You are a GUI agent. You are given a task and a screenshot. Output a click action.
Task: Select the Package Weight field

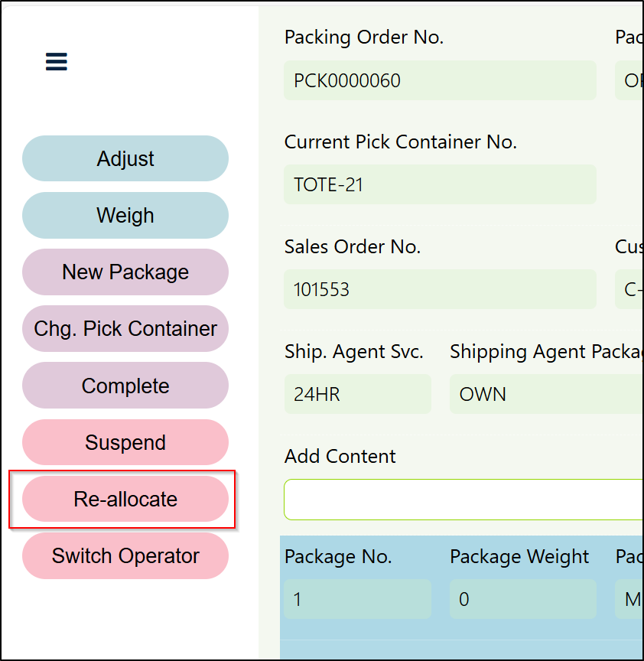[x=522, y=599]
